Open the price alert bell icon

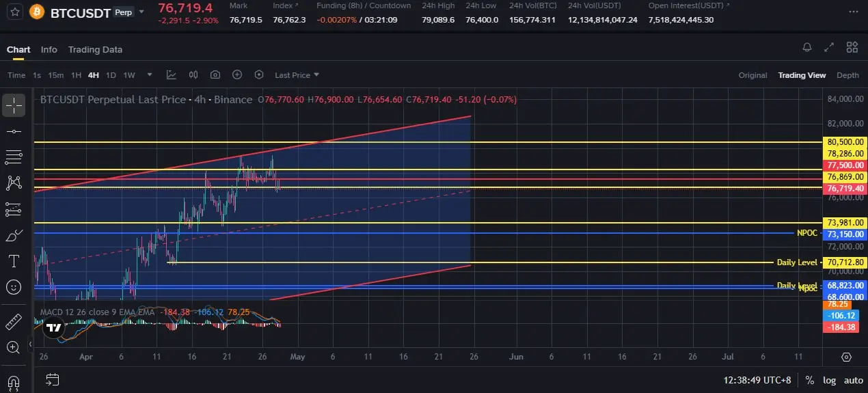[x=807, y=47]
